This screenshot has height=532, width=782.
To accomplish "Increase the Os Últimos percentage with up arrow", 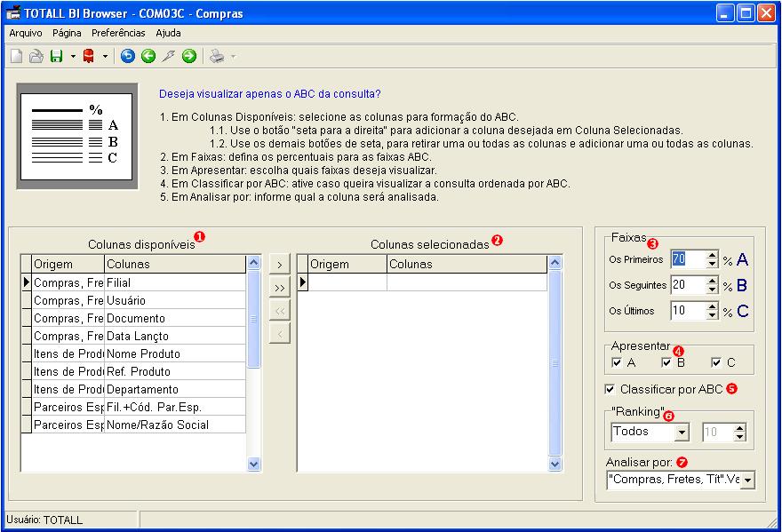I will pyautogui.click(x=712, y=306).
